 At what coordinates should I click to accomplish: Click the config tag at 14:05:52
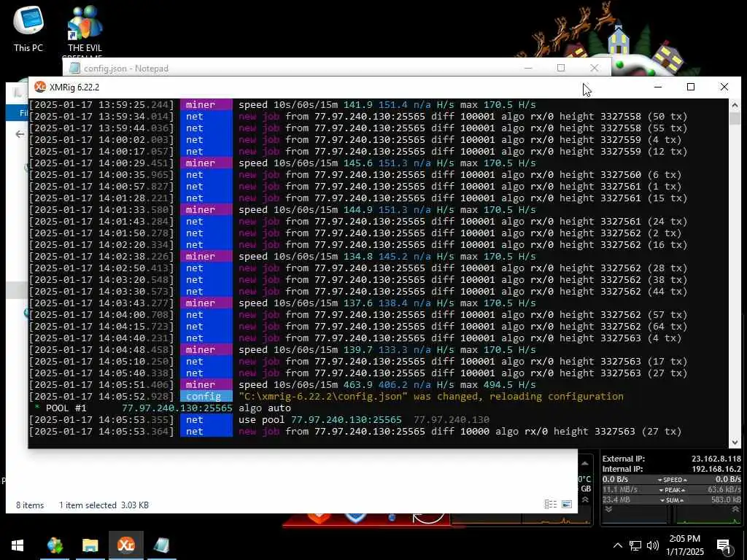pyautogui.click(x=206, y=396)
